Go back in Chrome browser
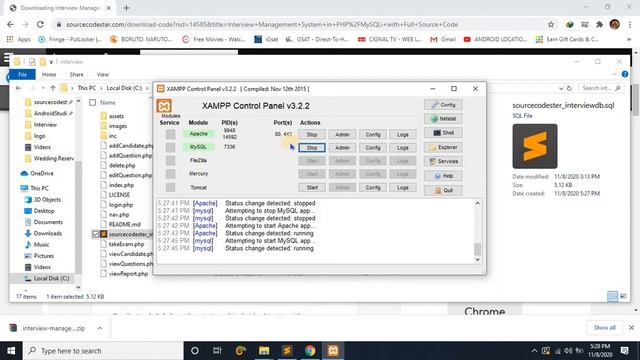Viewport: 640px width, 360px height. click(11, 24)
